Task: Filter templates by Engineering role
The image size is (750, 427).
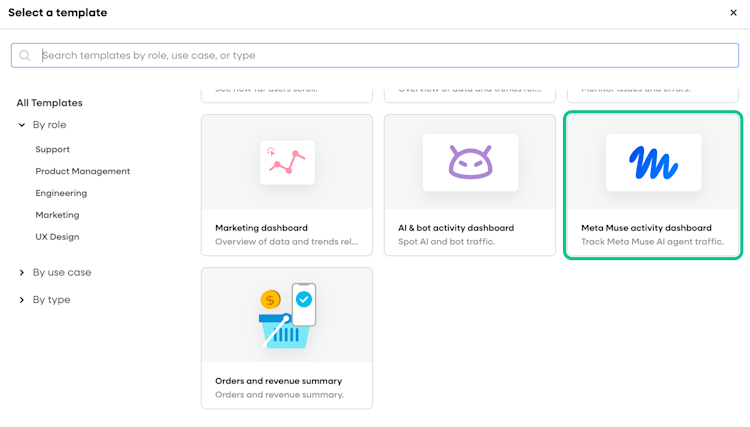Action: tap(61, 193)
